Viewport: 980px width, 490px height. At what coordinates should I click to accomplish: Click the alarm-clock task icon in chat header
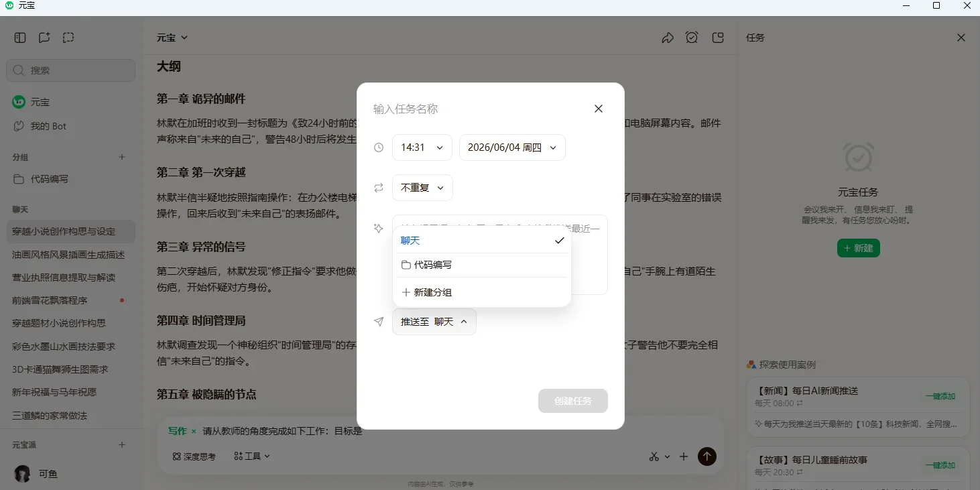692,38
